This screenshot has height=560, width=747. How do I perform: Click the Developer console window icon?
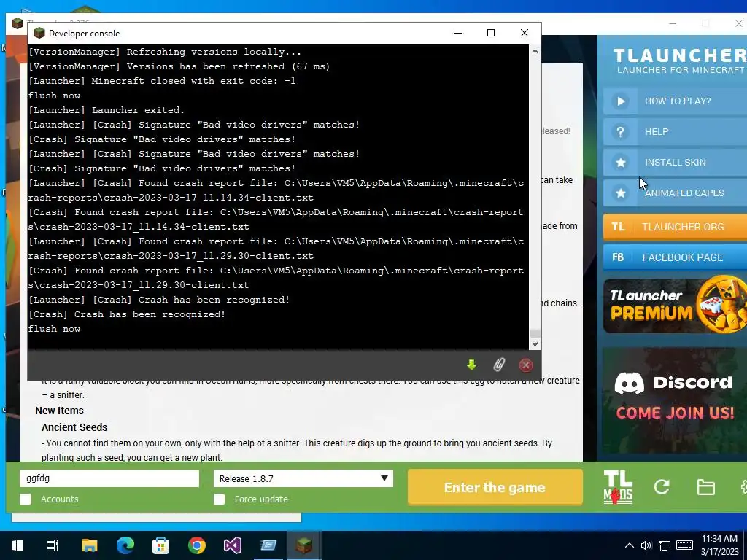tap(39, 33)
